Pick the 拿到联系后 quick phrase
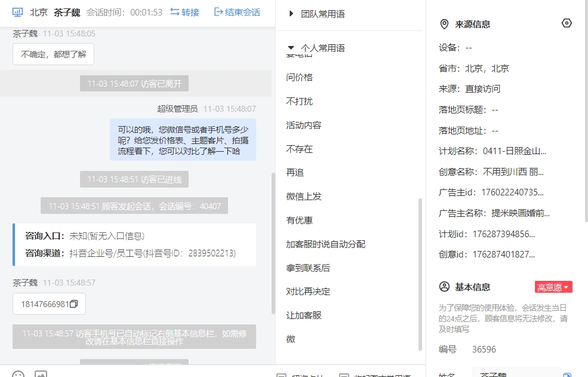 pos(308,268)
